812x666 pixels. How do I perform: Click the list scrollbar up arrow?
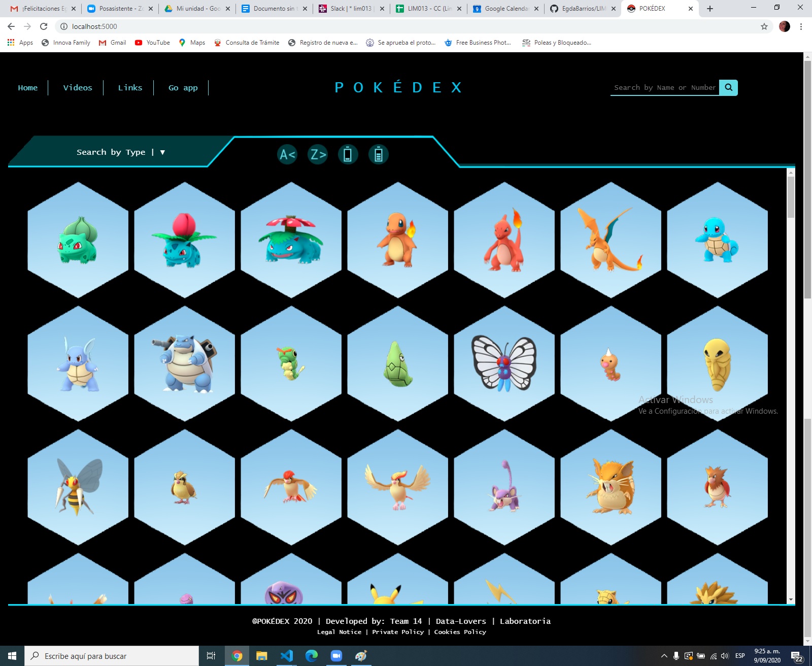click(x=791, y=173)
